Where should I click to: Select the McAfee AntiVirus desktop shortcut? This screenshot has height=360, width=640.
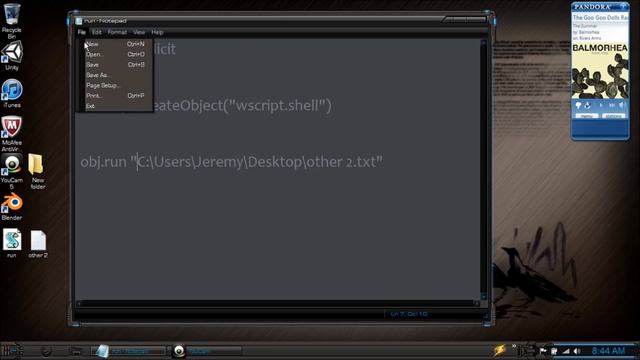click(x=12, y=133)
